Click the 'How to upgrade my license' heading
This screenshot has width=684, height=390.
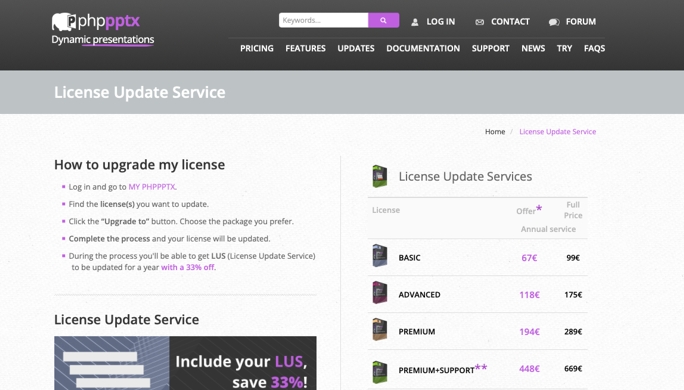pos(140,165)
